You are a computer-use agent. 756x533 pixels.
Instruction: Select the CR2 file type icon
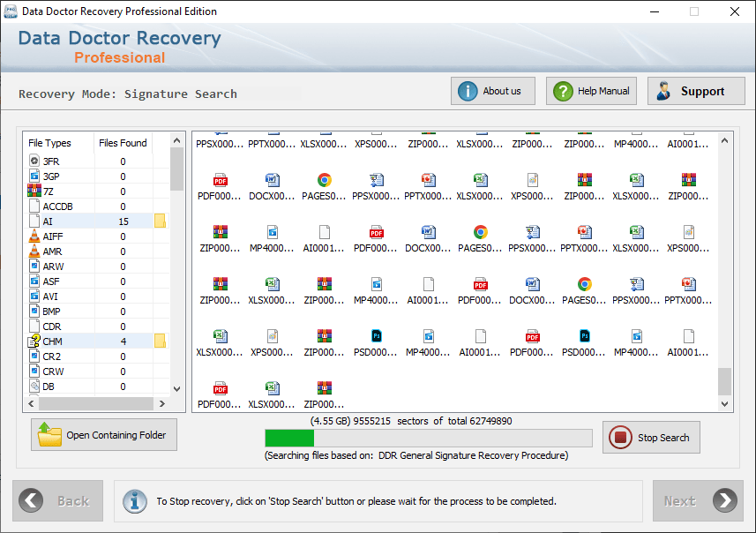pos(34,356)
